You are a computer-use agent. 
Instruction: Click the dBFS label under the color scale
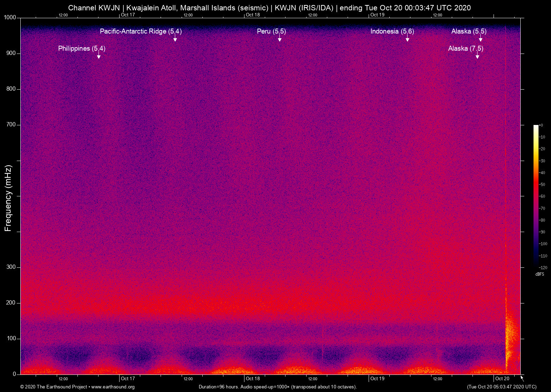(540, 274)
